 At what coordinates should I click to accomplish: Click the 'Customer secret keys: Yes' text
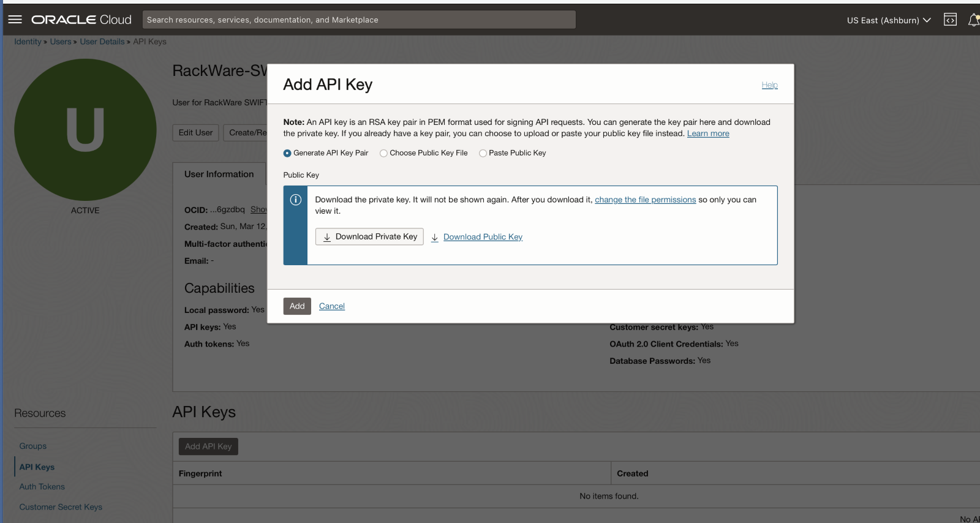(x=661, y=327)
